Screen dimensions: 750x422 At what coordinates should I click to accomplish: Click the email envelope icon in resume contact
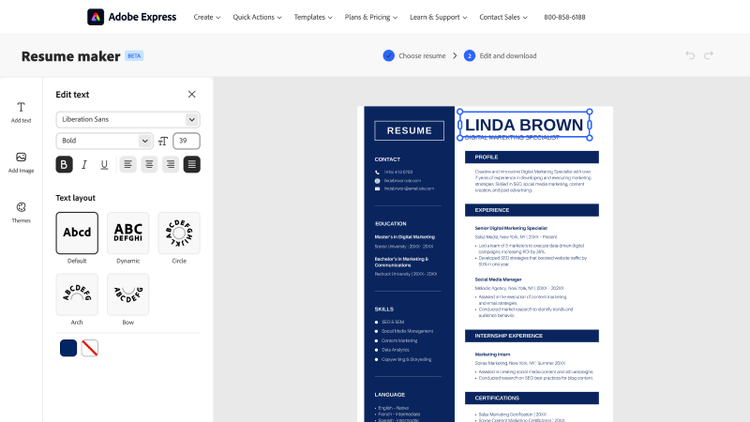coord(377,189)
